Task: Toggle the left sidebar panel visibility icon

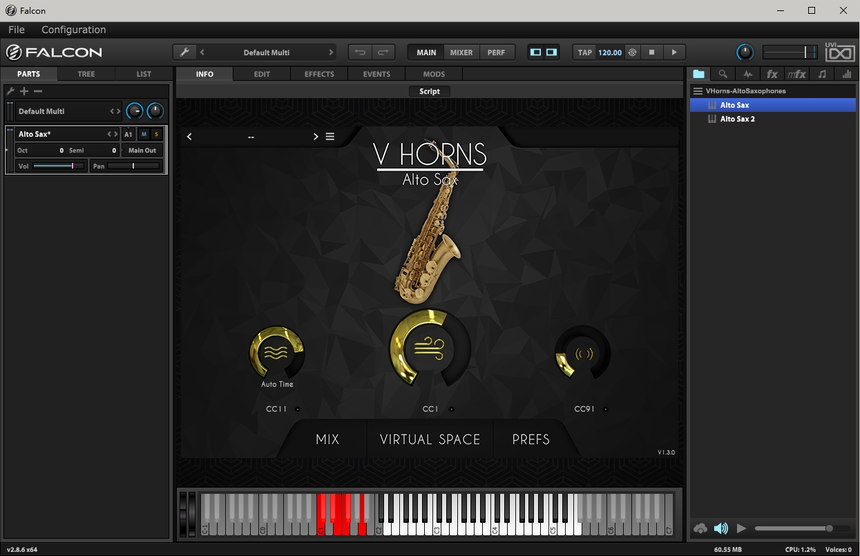Action: [x=536, y=52]
